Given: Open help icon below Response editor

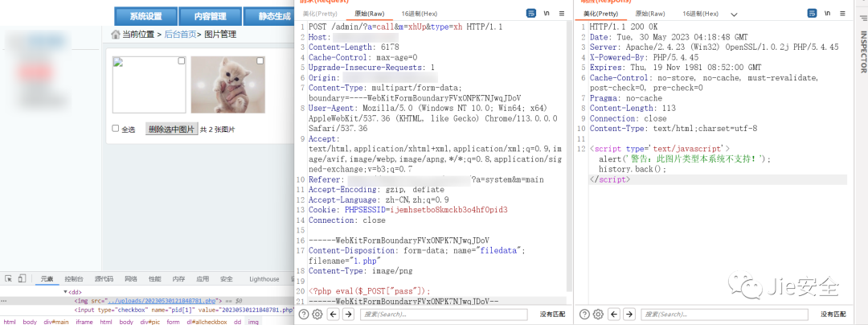Looking at the screenshot, I should tap(583, 315).
